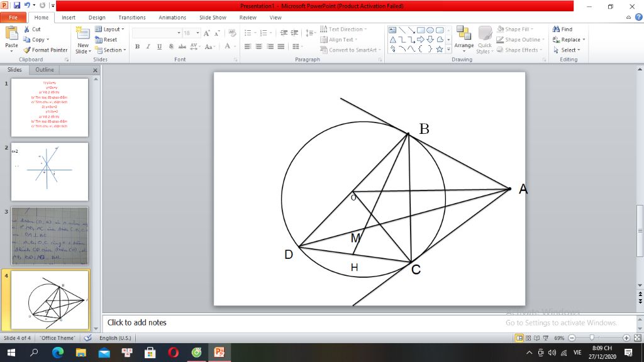Toggle Bold formatting
644x362 pixels.
(137, 47)
